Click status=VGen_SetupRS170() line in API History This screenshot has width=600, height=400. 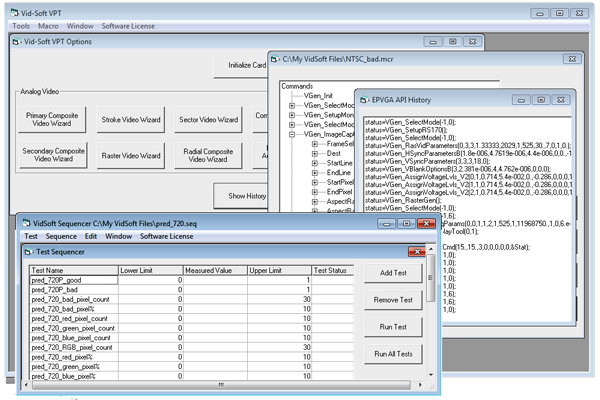coord(406,130)
